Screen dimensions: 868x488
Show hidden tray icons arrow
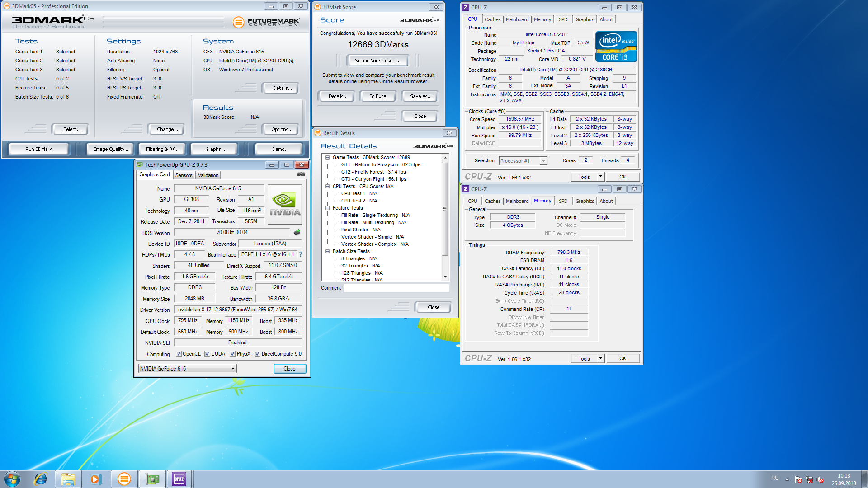(x=787, y=479)
